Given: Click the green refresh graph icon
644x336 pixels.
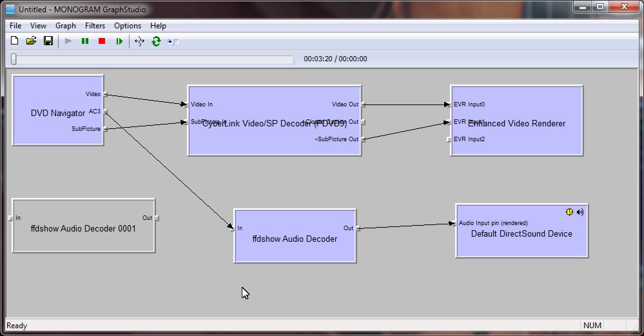Looking at the screenshot, I should pyautogui.click(x=156, y=41).
